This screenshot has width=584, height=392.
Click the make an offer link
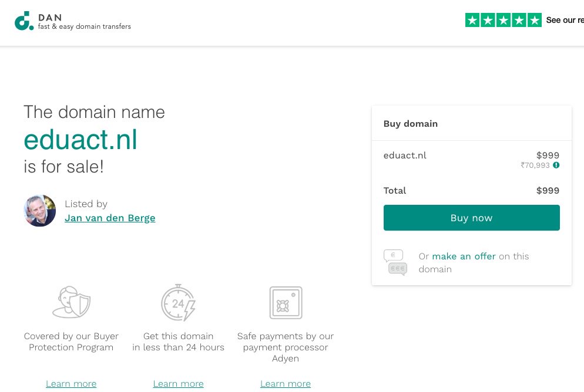click(x=464, y=256)
